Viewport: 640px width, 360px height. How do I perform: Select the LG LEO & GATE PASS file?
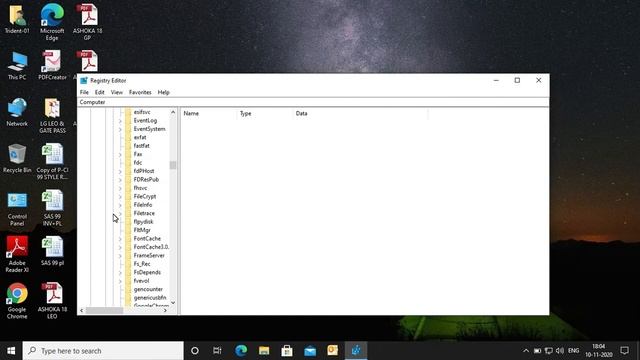pos(52,116)
